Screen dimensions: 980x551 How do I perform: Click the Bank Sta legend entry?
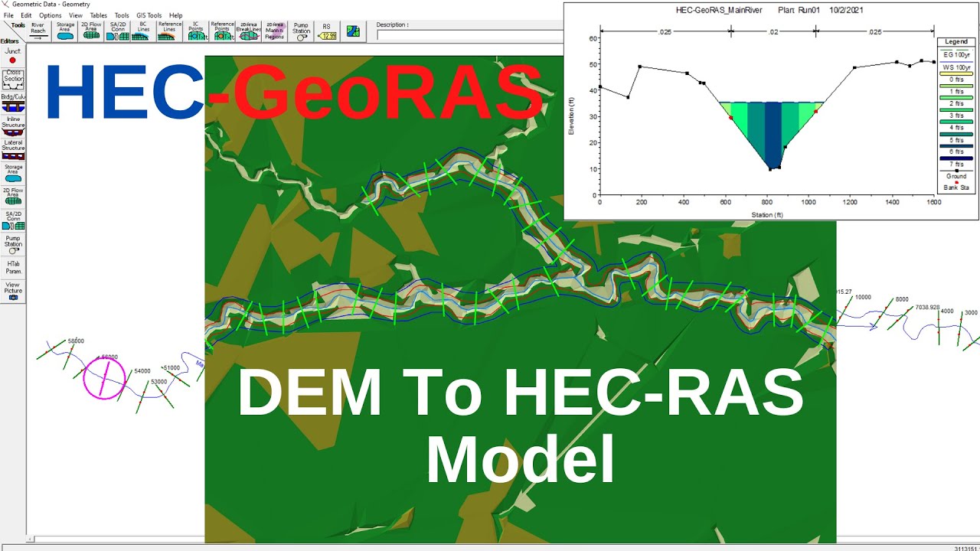(956, 187)
